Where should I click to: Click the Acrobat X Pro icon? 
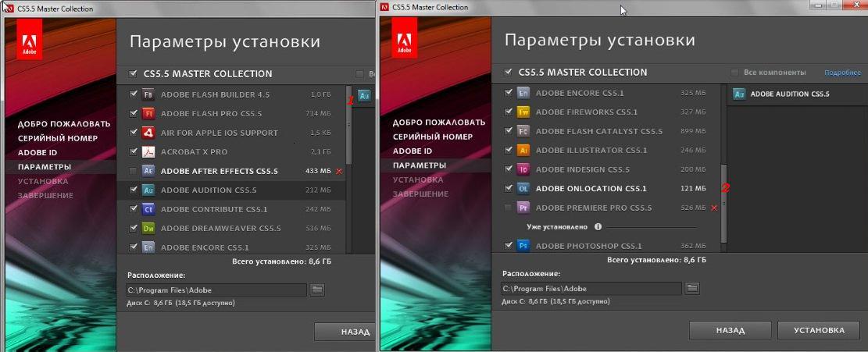pos(148,152)
